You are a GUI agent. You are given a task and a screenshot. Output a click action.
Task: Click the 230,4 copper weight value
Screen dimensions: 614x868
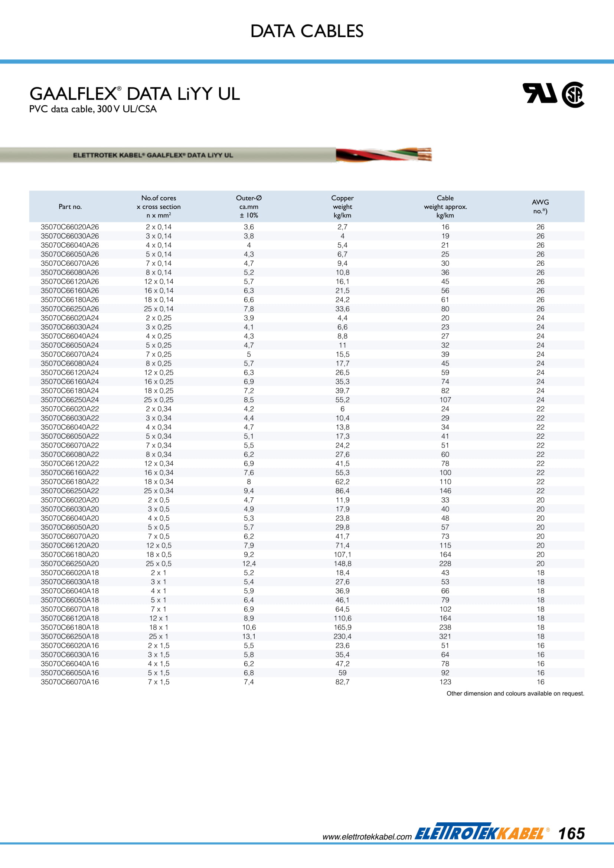(343, 637)
